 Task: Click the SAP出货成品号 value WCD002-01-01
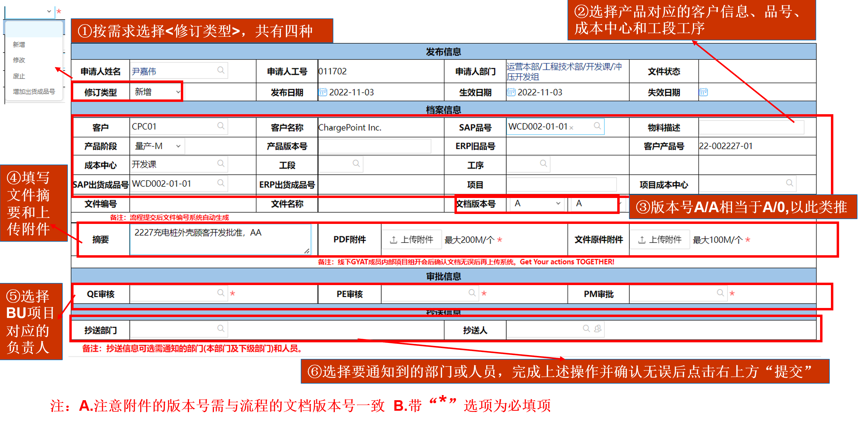162,183
